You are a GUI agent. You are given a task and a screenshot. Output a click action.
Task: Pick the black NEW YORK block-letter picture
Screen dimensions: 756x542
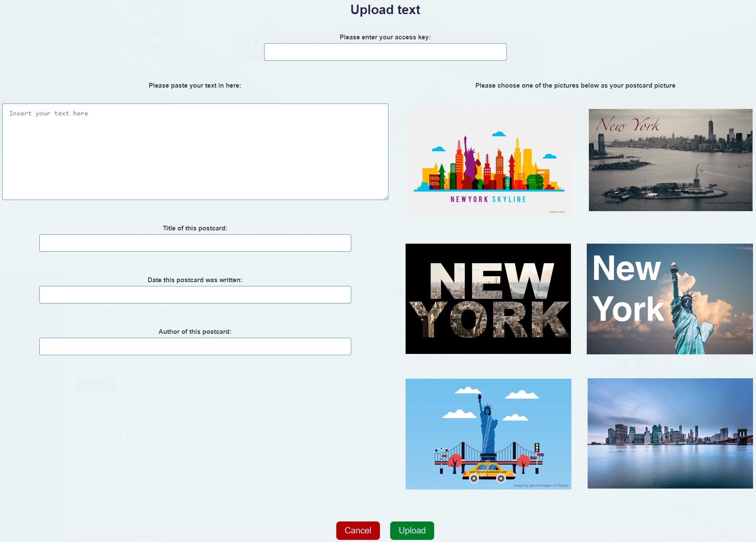coord(488,299)
